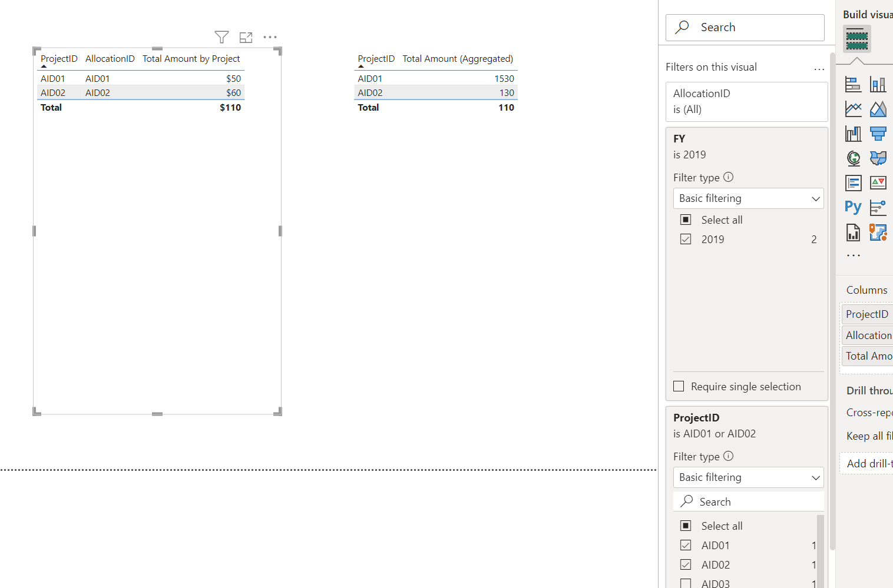Enable Require single selection
Image resolution: width=893 pixels, height=588 pixels.
(x=679, y=386)
